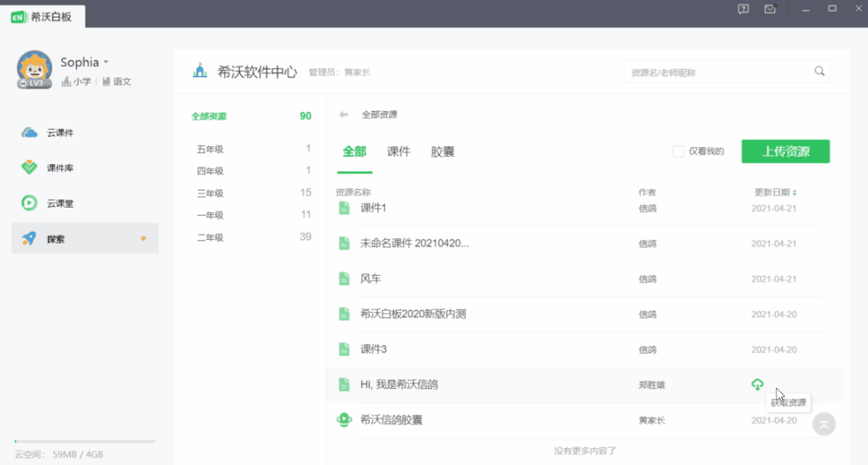This screenshot has height=465, width=868.
Task: Click the resource name search field
Action: tap(717, 72)
